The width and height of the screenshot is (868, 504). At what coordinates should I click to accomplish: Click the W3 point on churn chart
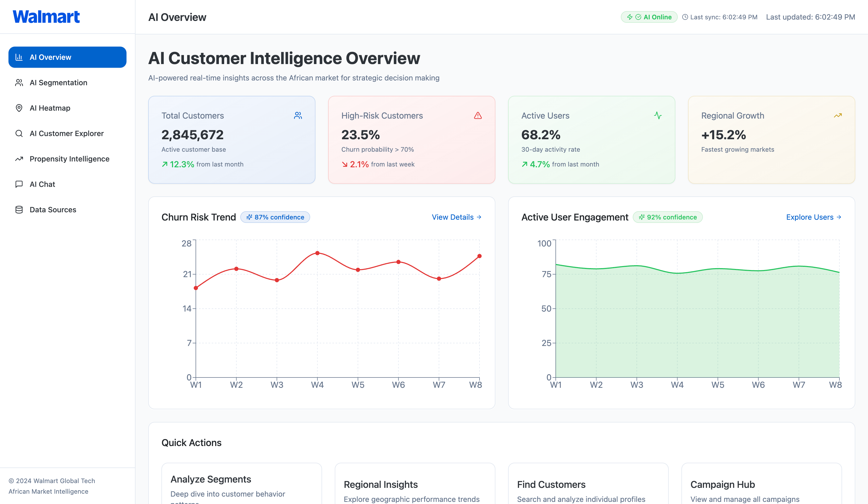277,280
